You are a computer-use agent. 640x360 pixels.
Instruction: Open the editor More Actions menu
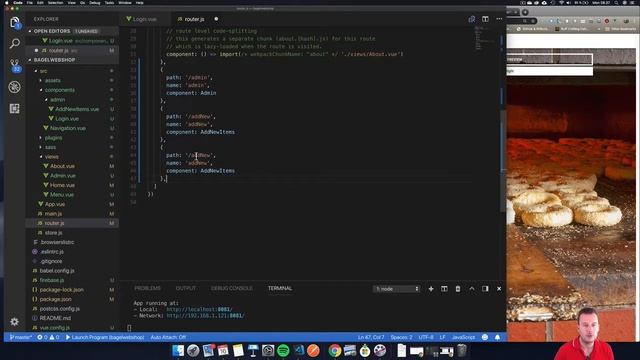click(x=499, y=19)
